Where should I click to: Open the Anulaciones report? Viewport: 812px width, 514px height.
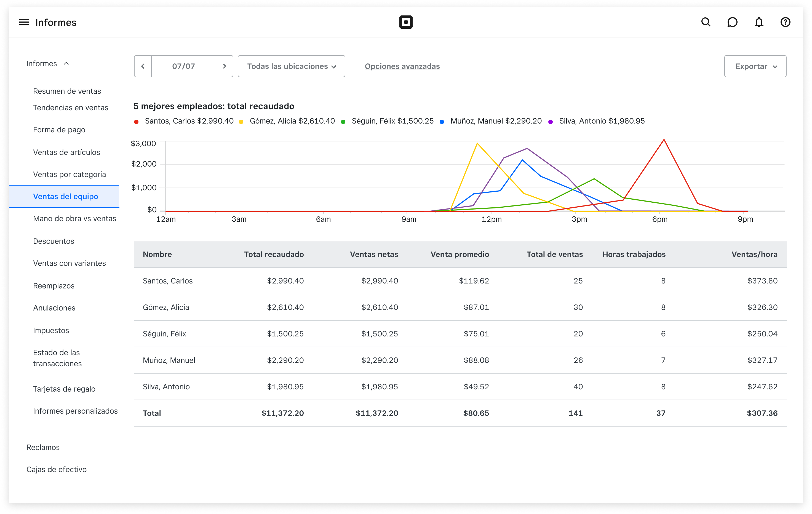pyautogui.click(x=54, y=308)
